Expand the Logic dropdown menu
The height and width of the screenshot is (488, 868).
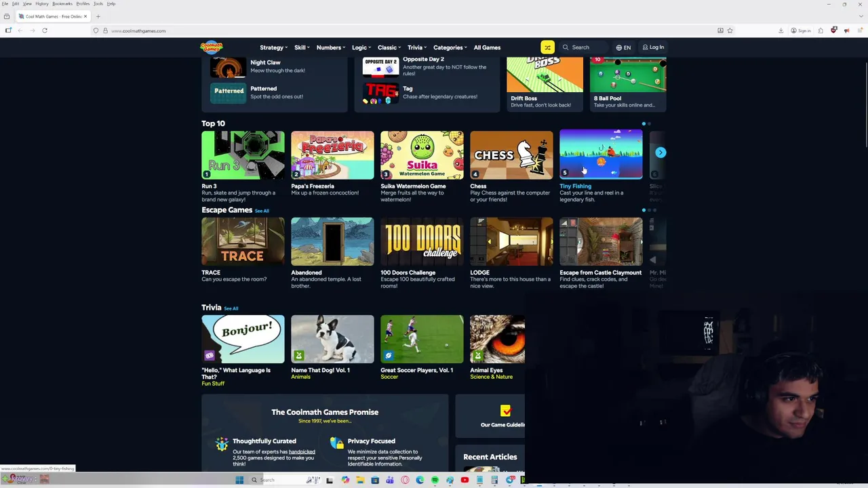click(x=361, y=47)
